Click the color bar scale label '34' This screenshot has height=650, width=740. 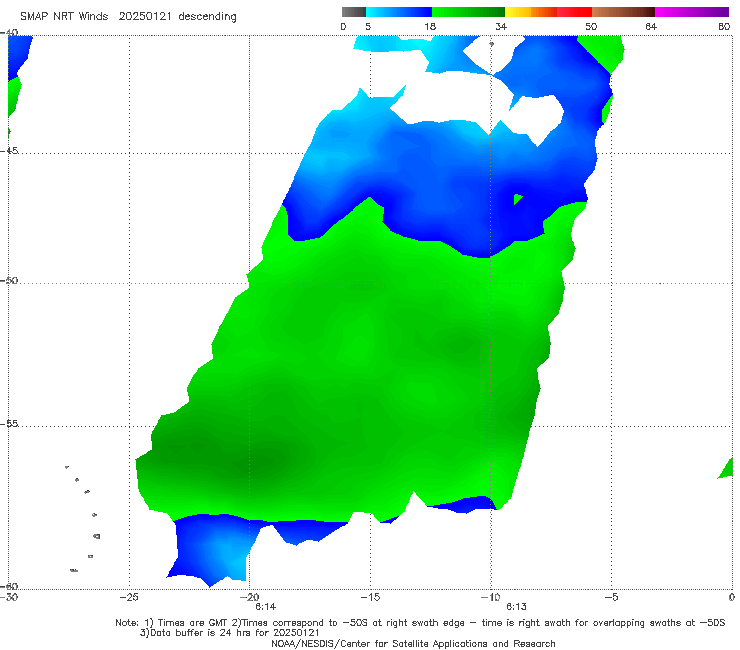click(501, 27)
